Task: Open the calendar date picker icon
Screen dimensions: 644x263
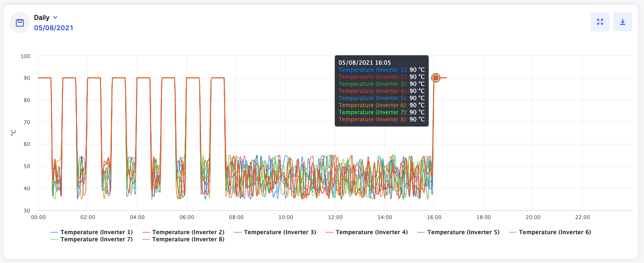Action: [x=20, y=23]
